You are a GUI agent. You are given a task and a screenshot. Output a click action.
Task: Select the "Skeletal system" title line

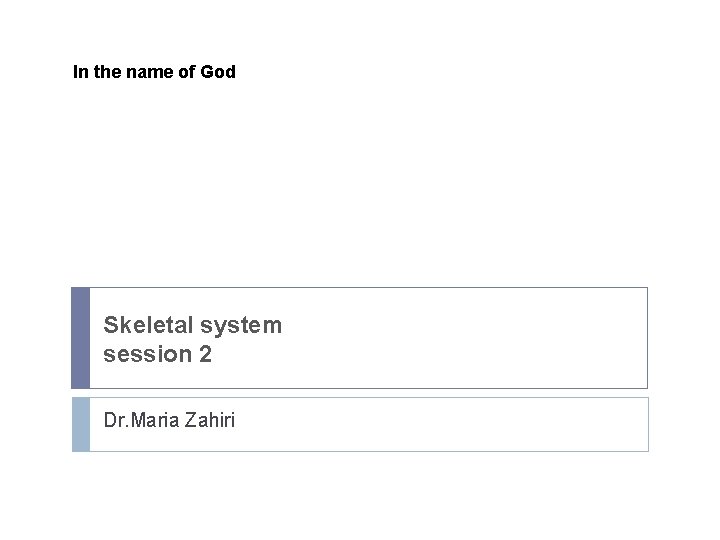click(193, 325)
